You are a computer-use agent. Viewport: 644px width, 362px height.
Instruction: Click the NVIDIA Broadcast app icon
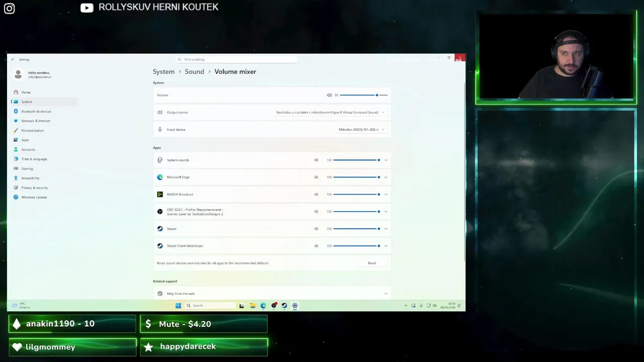tap(160, 194)
